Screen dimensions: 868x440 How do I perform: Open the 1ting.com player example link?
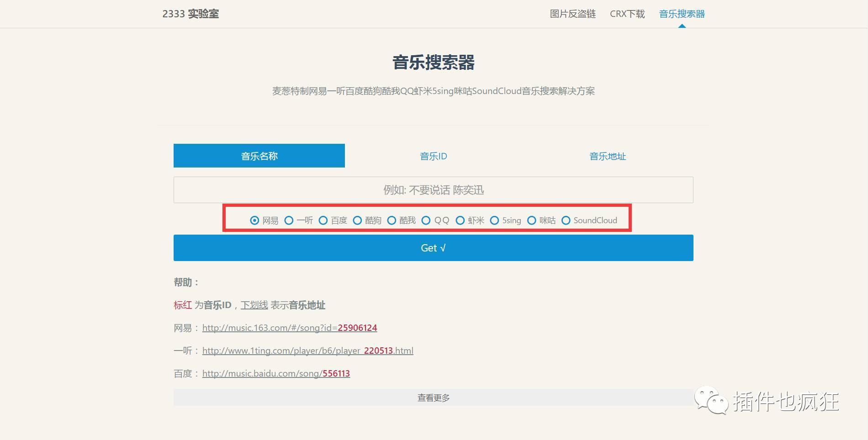(x=307, y=351)
